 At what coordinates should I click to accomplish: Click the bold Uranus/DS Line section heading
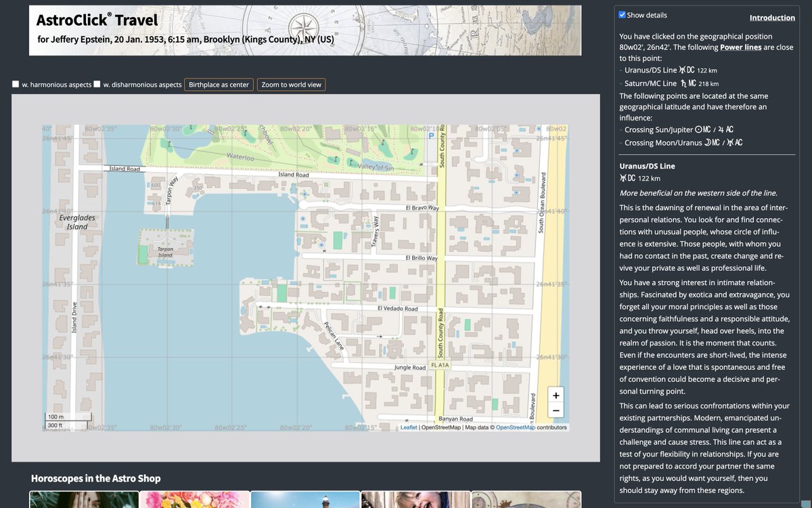[x=647, y=166]
